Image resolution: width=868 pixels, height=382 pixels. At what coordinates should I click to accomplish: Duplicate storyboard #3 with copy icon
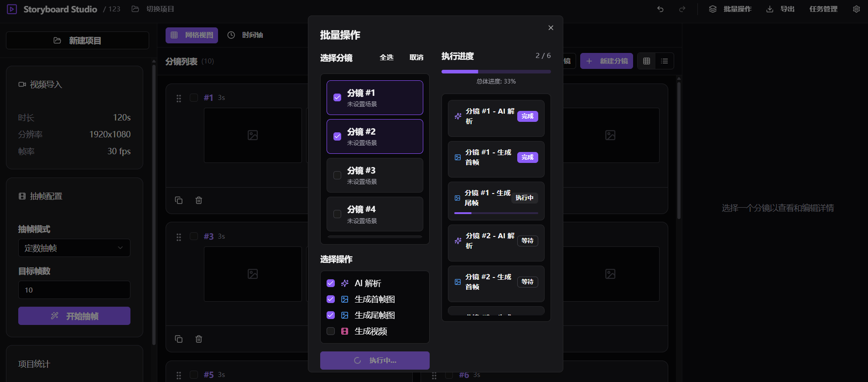pos(179,339)
